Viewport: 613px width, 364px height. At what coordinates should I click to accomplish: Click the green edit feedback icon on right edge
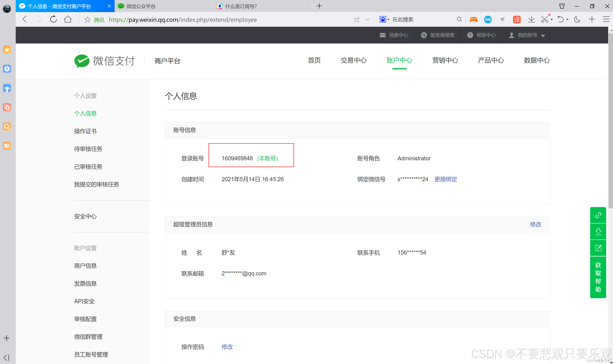tap(598, 248)
